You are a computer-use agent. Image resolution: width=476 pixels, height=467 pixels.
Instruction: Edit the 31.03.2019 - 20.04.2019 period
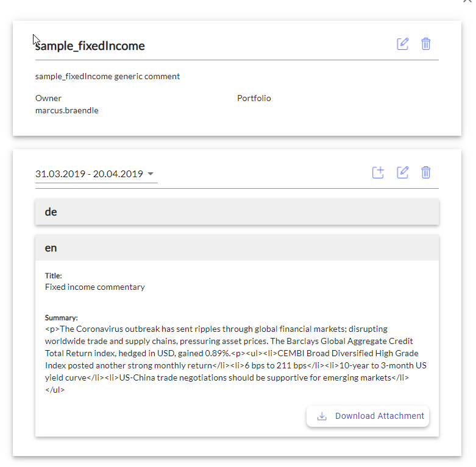tap(402, 172)
